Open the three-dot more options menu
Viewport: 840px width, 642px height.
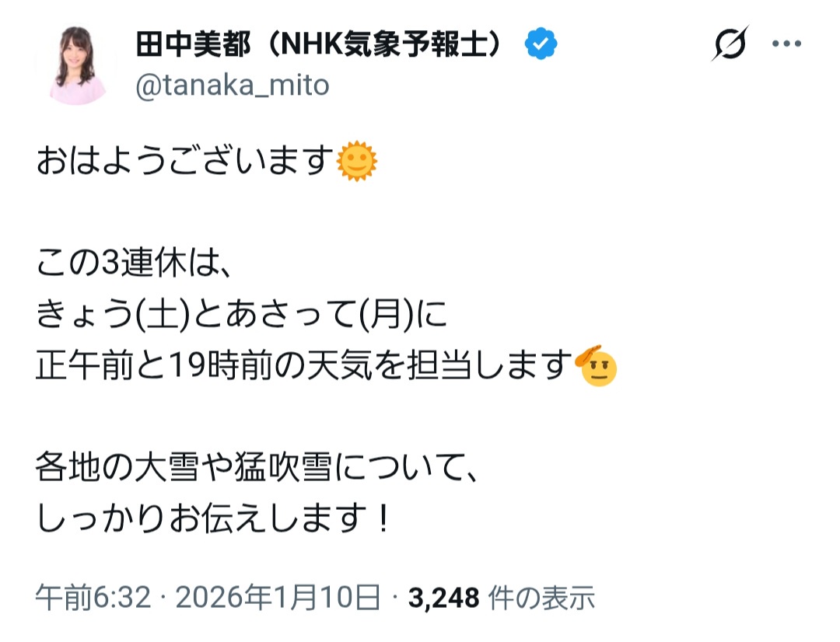click(786, 44)
